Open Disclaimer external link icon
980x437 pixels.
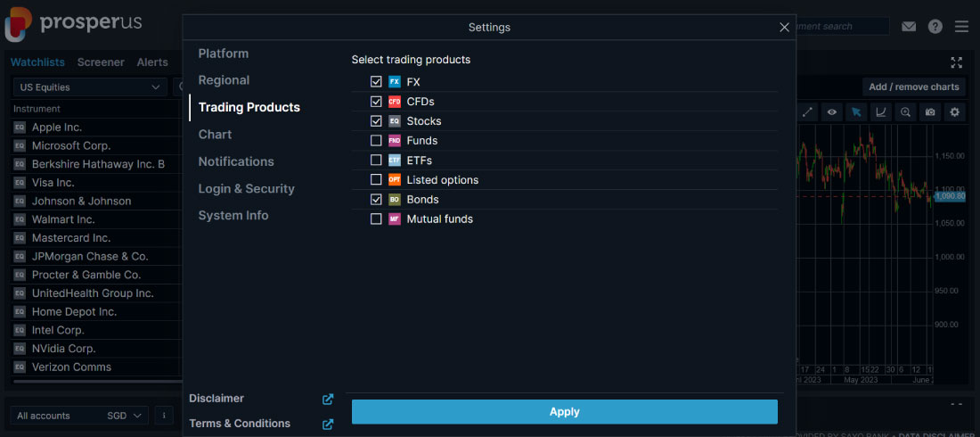pos(328,399)
